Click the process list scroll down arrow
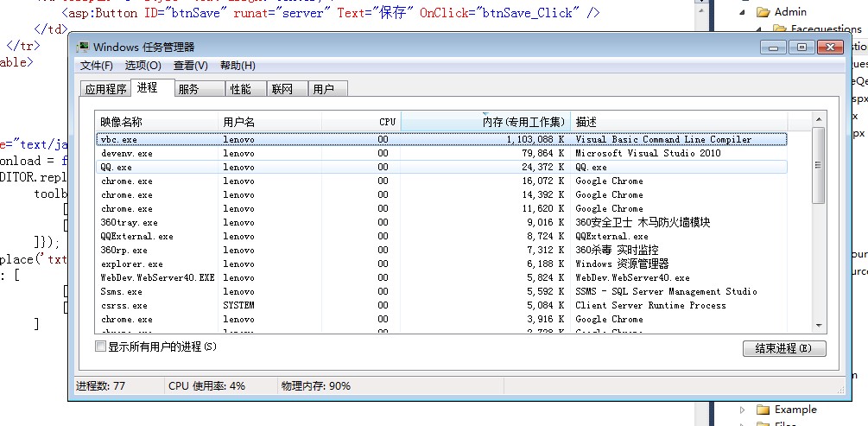Viewport: 868px width, 426px height. click(x=819, y=327)
